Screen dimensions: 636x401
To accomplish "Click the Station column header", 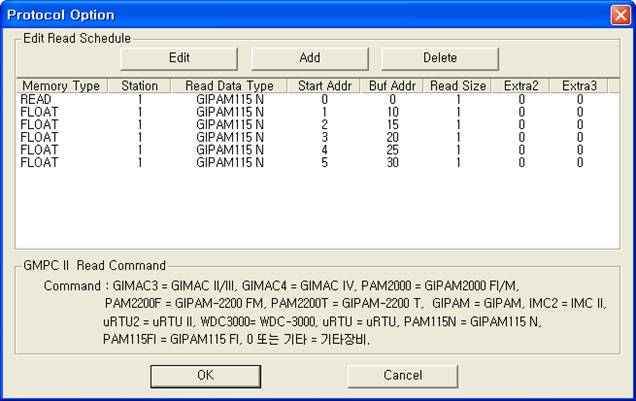I will pos(139,86).
